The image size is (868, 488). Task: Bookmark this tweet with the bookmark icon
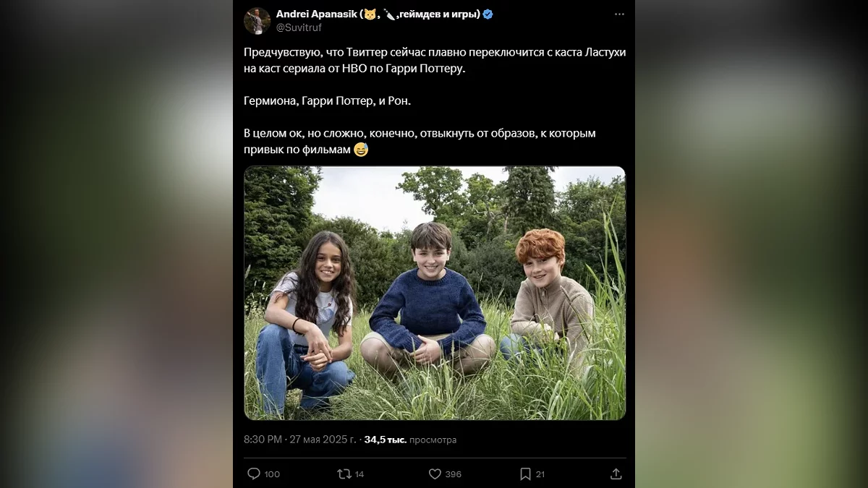click(525, 474)
